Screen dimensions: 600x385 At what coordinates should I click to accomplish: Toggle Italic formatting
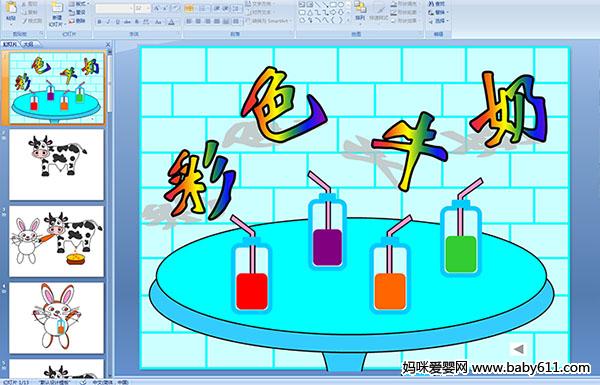108,22
